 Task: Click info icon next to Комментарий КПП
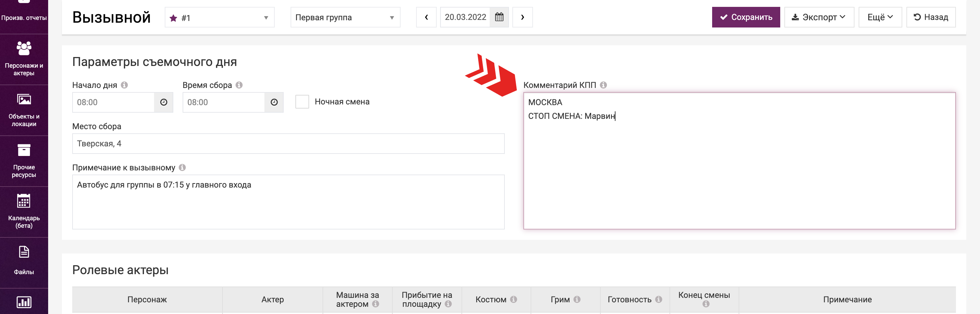[x=603, y=85]
